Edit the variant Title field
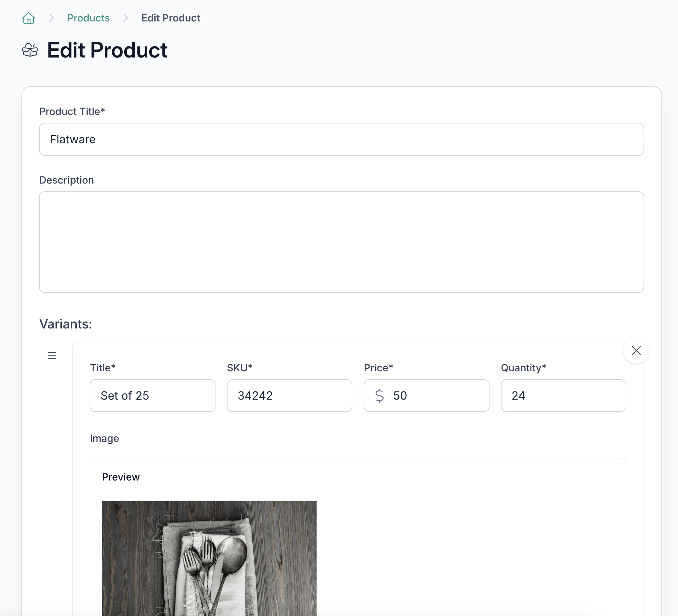Viewport: 678px width, 616px height. pyautogui.click(x=152, y=395)
